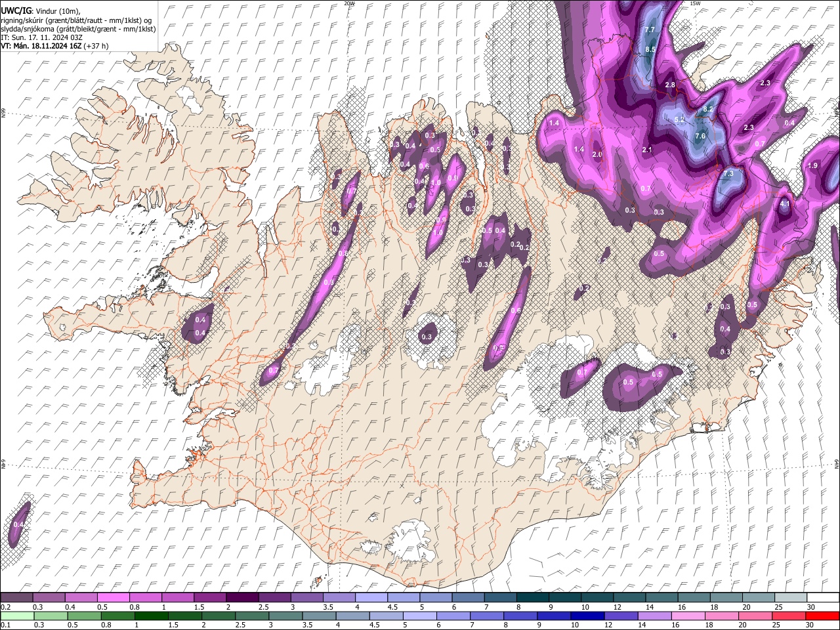
Task: Select the lavender bottom legend swatch at 14
Action: (654, 616)
